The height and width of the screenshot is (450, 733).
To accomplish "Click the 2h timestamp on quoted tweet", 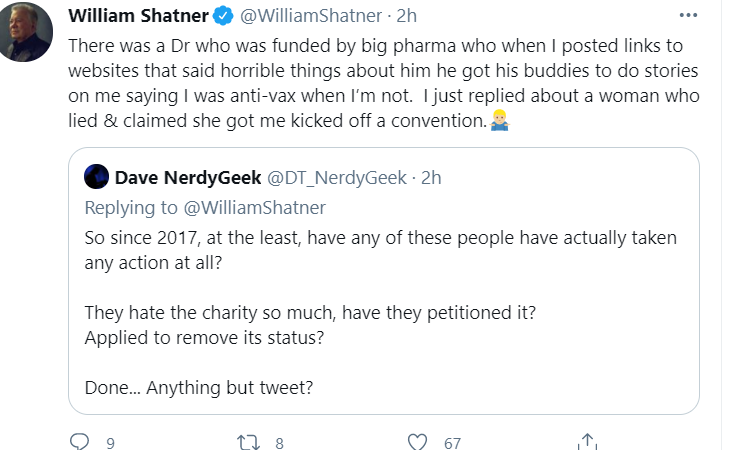I will (x=431, y=178).
